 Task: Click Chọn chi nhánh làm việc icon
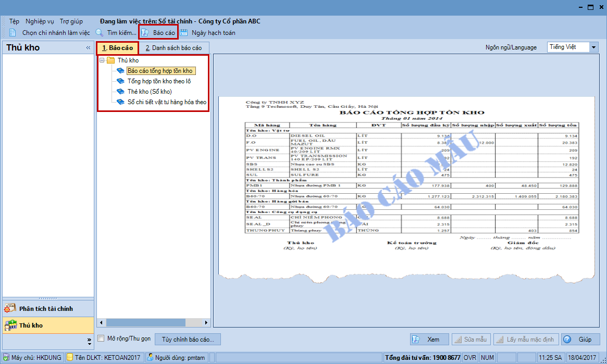point(13,33)
